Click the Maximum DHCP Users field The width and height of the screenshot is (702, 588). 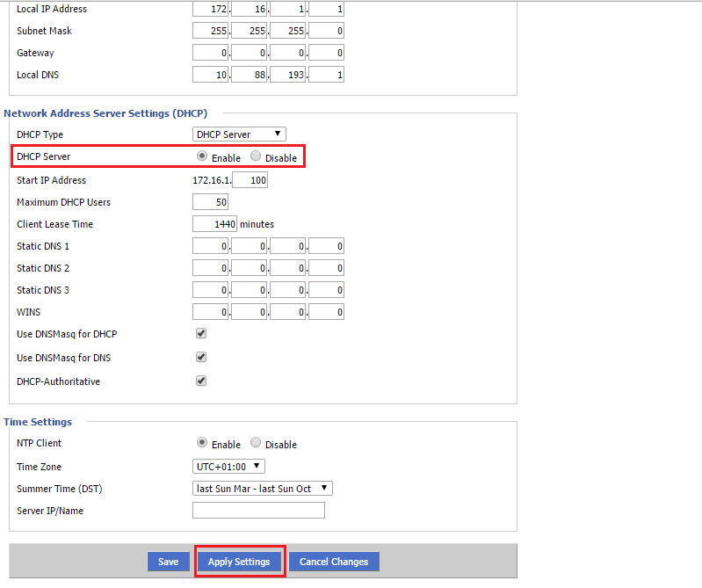(x=210, y=202)
